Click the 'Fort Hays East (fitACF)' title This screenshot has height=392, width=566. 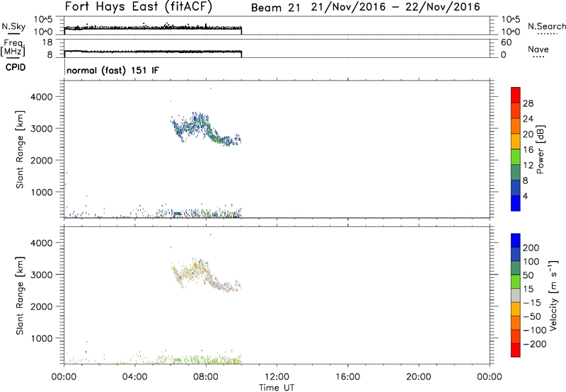(139, 6)
